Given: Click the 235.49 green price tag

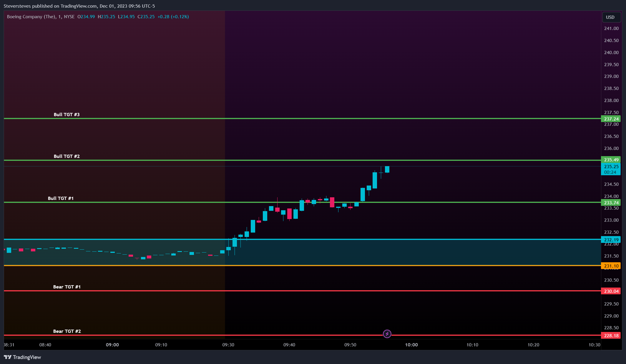Looking at the screenshot, I should point(611,160).
